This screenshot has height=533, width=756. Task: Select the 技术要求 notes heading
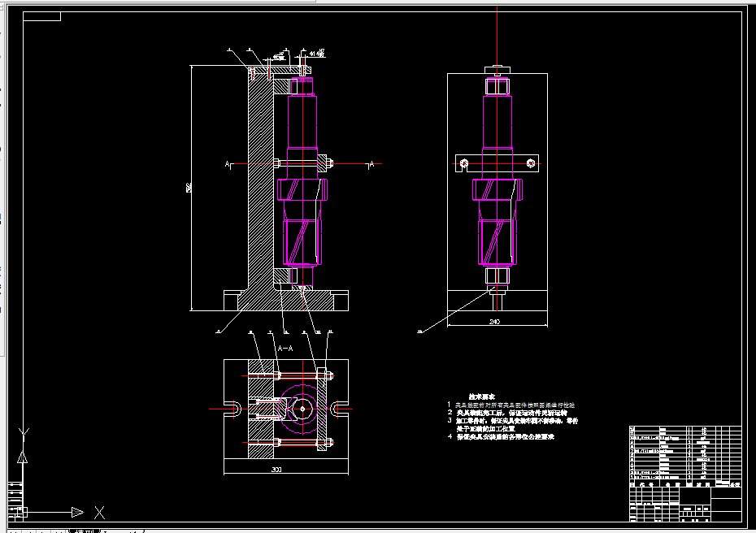[x=482, y=396]
